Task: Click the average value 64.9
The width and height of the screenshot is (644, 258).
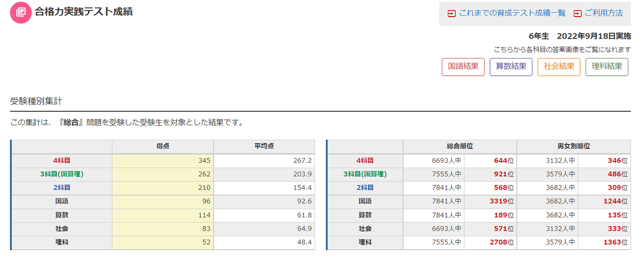Action: 305,228
